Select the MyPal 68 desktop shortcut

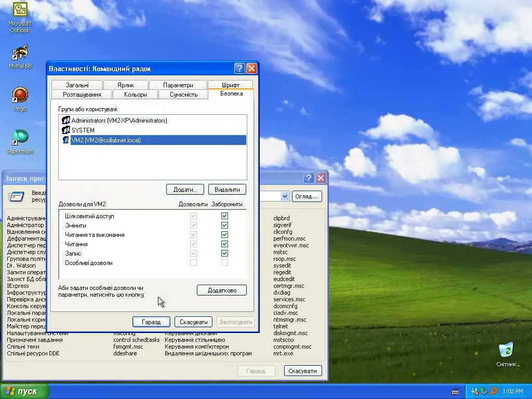20,57
